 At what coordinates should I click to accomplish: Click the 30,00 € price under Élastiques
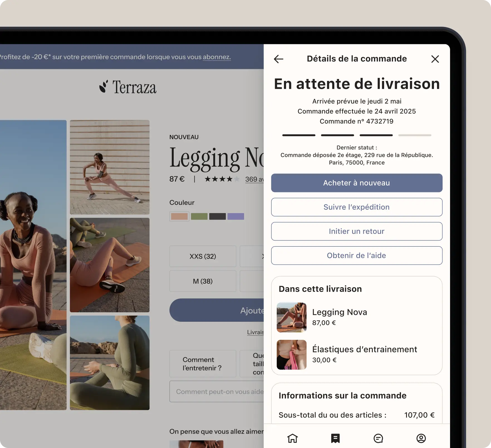click(324, 360)
